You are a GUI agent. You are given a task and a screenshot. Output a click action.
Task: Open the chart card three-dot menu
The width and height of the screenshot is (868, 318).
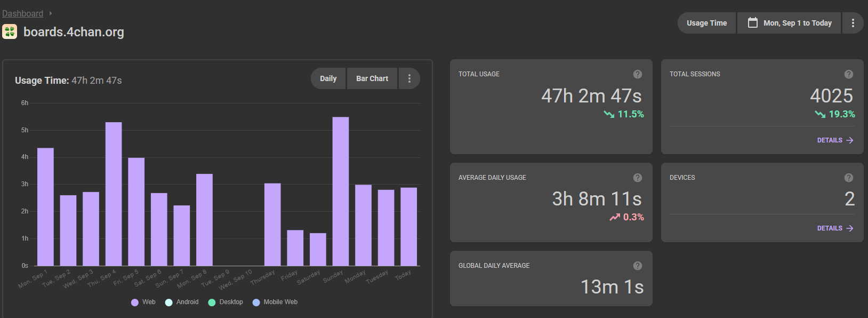tap(409, 78)
